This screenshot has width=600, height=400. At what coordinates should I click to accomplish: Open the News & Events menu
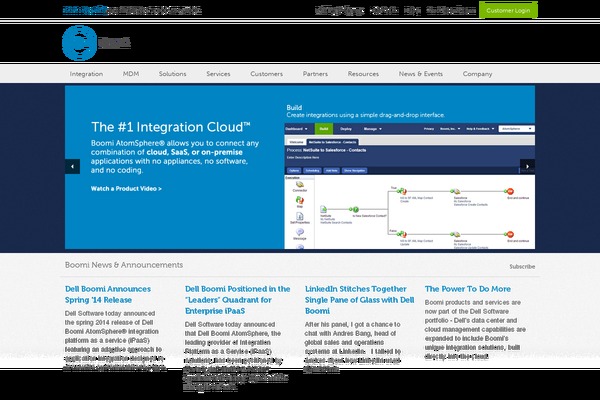[x=421, y=74]
